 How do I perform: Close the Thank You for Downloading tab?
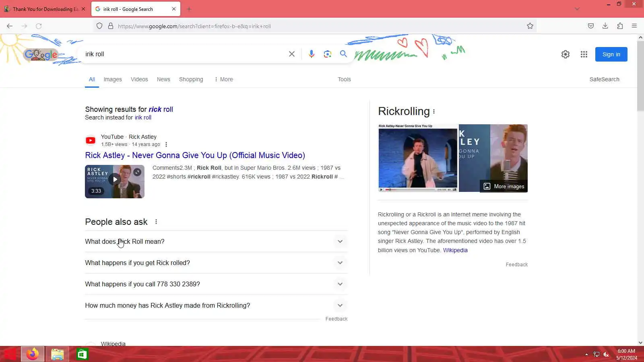pos(83,9)
